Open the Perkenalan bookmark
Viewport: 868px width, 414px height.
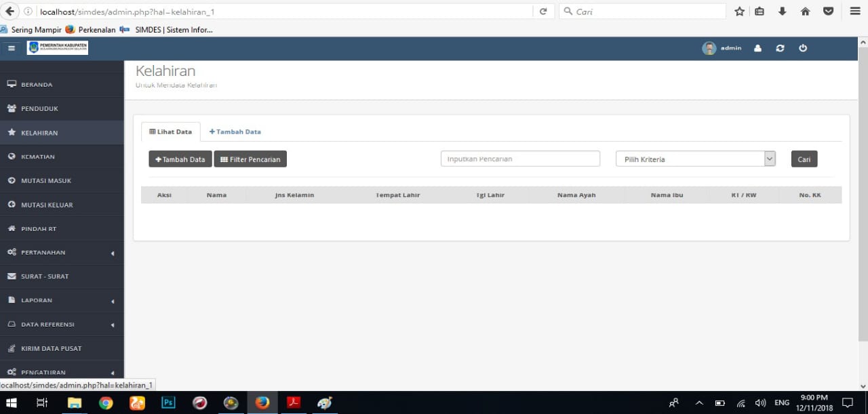click(91, 30)
